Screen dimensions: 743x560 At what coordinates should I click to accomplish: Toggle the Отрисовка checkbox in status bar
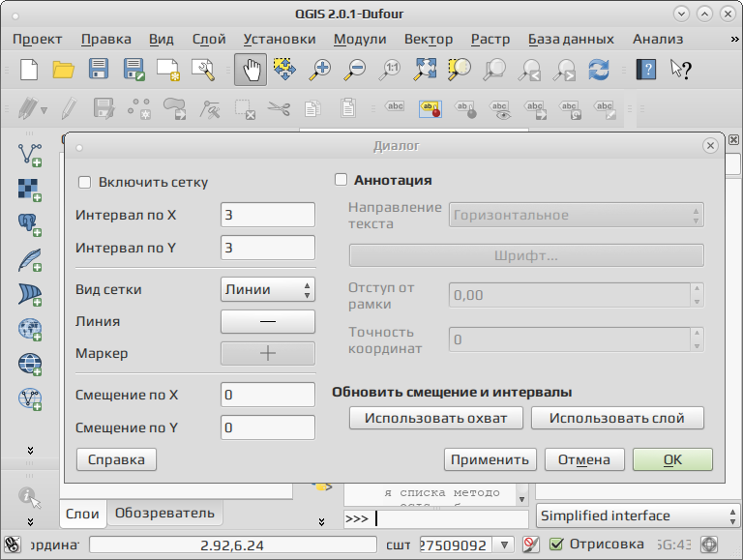556,545
